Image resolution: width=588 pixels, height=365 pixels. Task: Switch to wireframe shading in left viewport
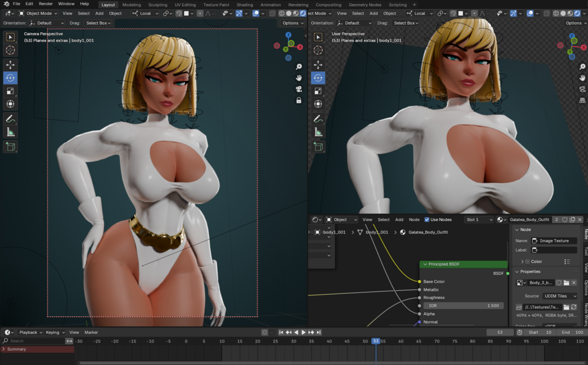point(281,13)
